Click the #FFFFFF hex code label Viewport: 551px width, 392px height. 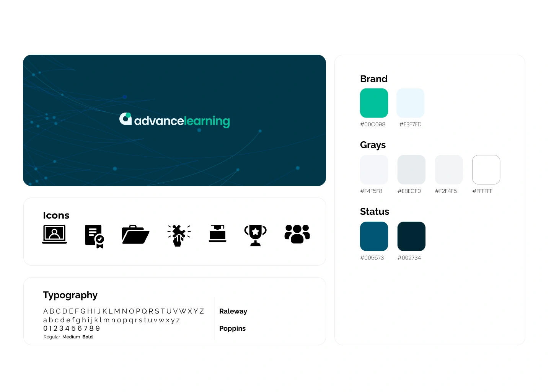tap(482, 191)
